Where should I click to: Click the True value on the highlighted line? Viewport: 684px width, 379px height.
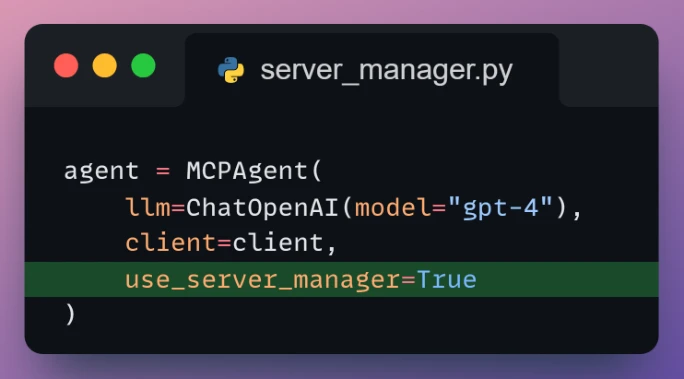pos(446,280)
